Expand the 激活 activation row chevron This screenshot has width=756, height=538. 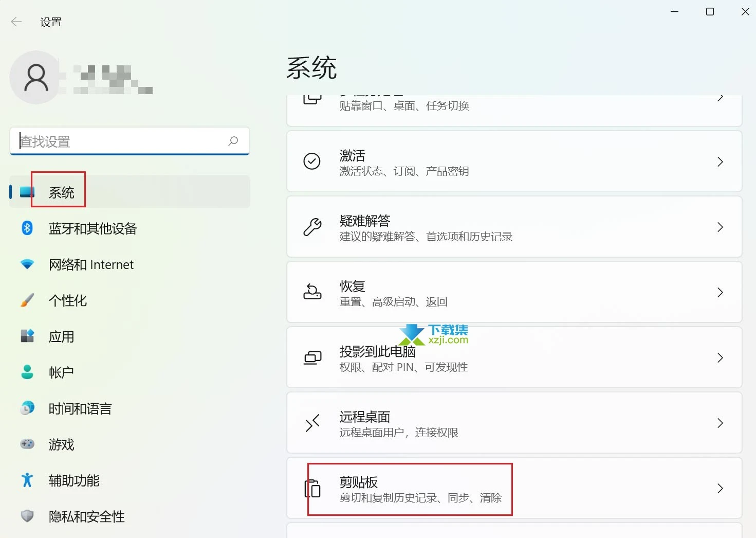pos(720,162)
